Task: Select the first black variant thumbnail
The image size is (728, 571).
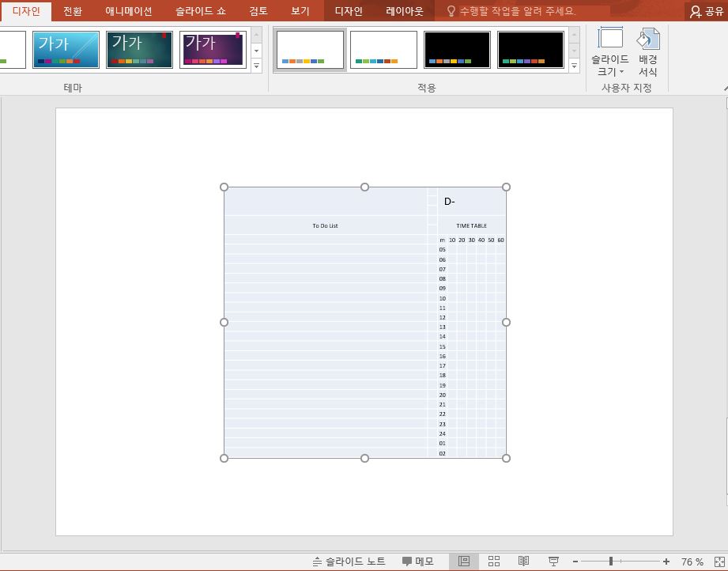Action: [x=457, y=50]
